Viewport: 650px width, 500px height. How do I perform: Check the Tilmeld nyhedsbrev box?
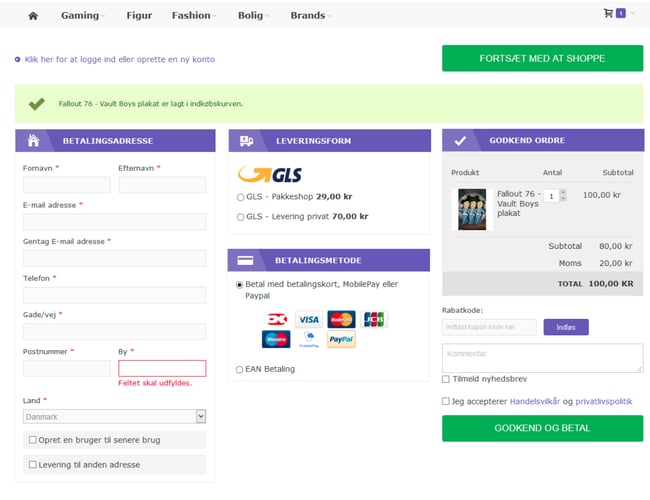pos(446,379)
